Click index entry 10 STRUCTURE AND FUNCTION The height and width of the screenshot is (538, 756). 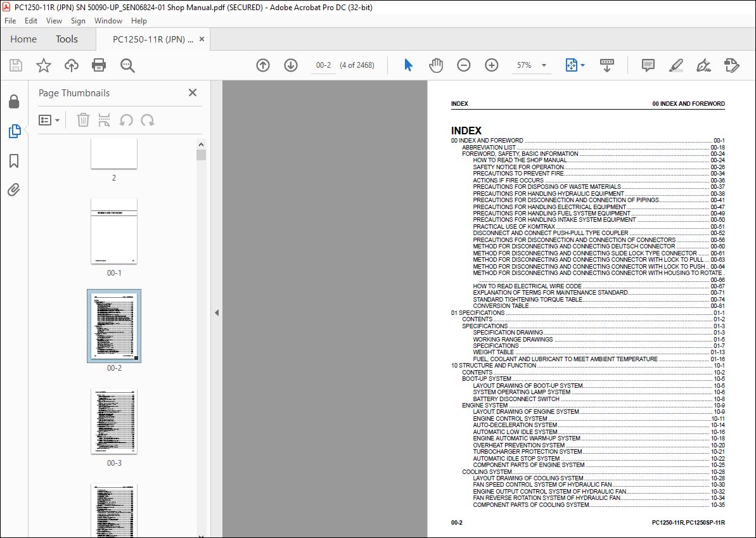pos(494,366)
